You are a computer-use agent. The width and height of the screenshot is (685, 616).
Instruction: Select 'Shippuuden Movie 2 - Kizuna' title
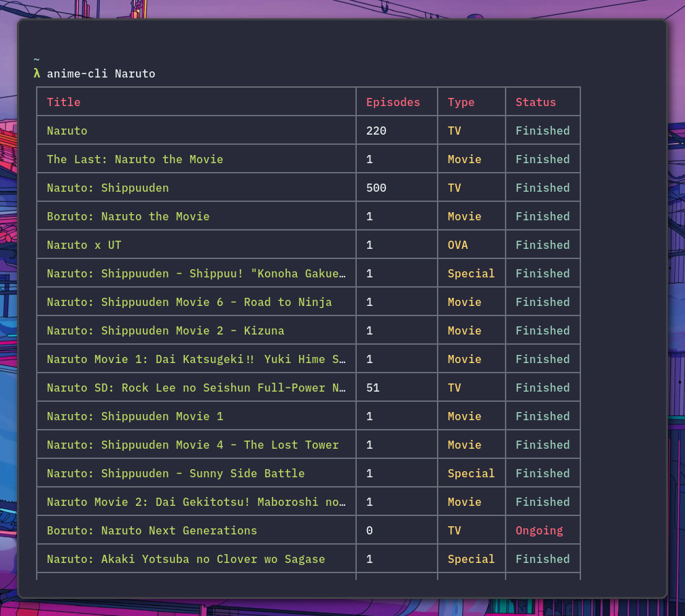(166, 330)
